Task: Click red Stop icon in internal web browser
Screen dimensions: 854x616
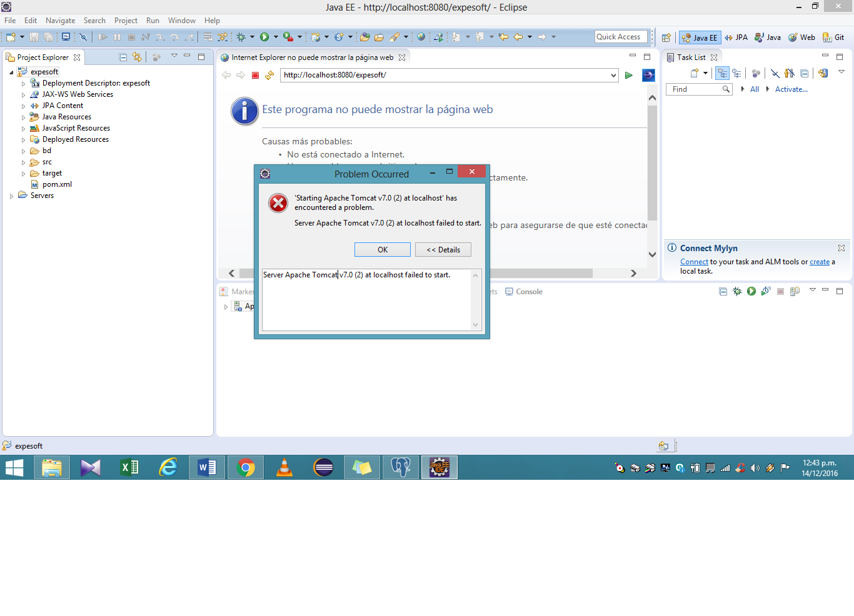Action: tap(255, 75)
